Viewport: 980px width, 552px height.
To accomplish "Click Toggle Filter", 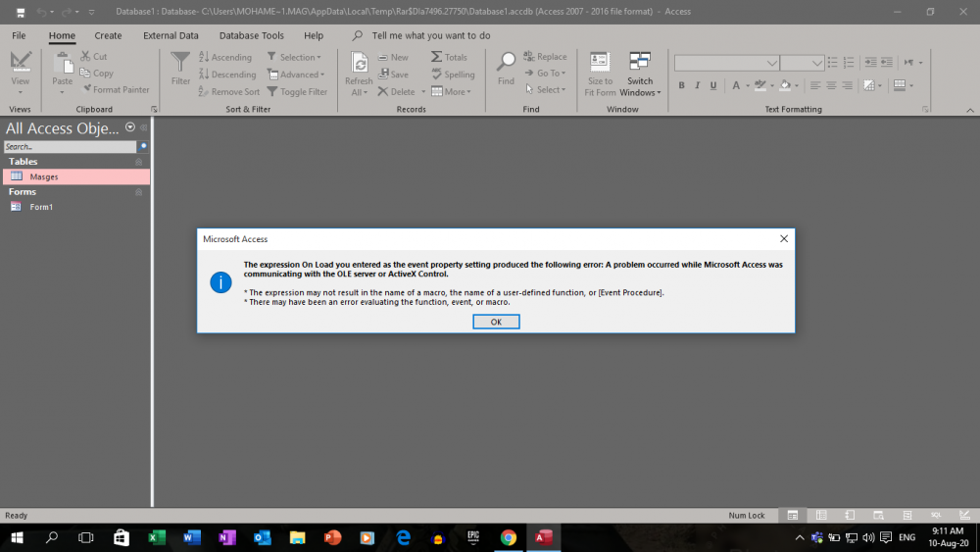I will point(297,92).
